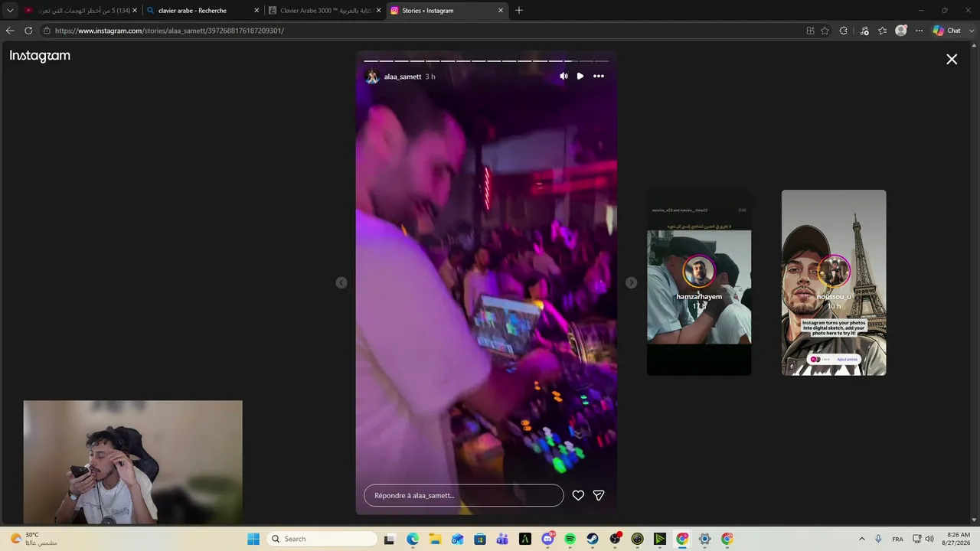Screen dimensions: 980x551
Task: Open the Outlook mail icon in the taskbar
Action: click(457, 539)
